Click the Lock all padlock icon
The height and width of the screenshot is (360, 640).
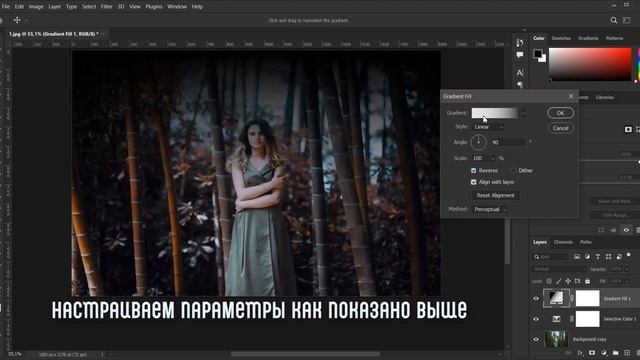coord(587,281)
